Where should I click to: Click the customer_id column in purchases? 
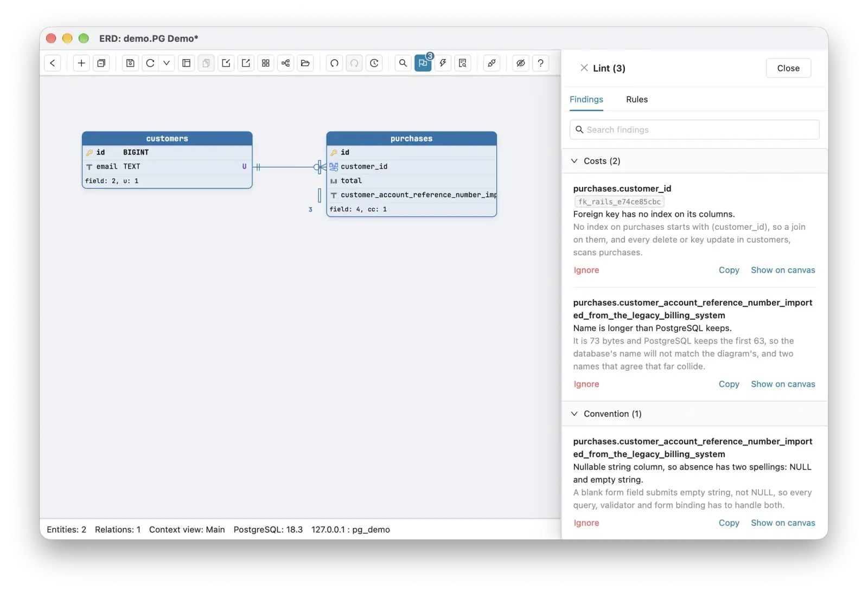click(x=412, y=167)
